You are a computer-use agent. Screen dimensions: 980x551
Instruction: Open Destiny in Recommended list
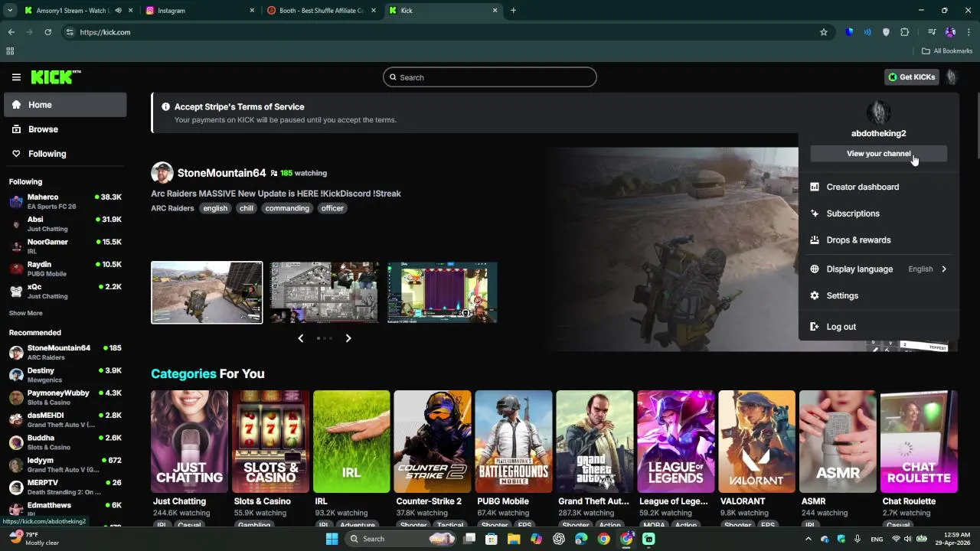(65, 375)
